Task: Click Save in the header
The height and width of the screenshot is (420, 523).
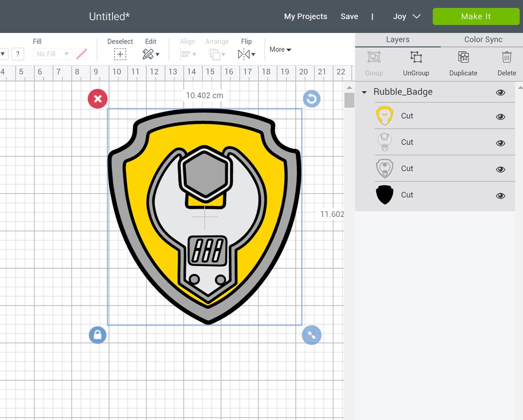Action: (x=349, y=17)
